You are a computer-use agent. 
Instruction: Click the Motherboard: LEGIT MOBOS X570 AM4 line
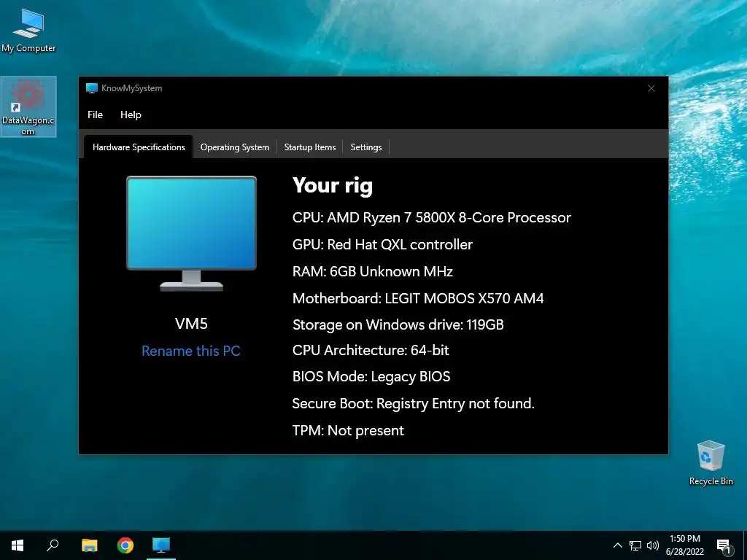(x=418, y=298)
